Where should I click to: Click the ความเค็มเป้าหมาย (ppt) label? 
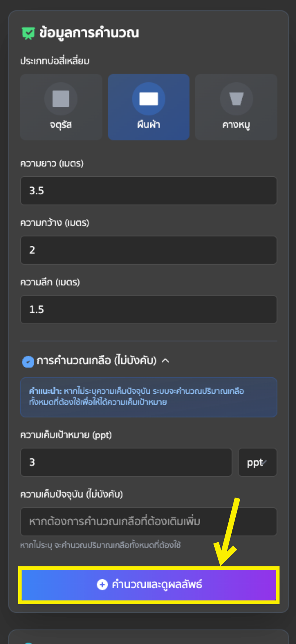pos(66,435)
